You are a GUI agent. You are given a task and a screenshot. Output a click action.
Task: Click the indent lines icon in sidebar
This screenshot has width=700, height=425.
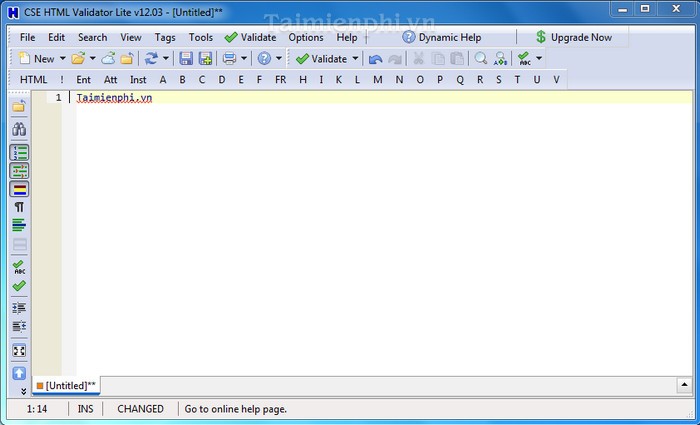click(x=19, y=308)
